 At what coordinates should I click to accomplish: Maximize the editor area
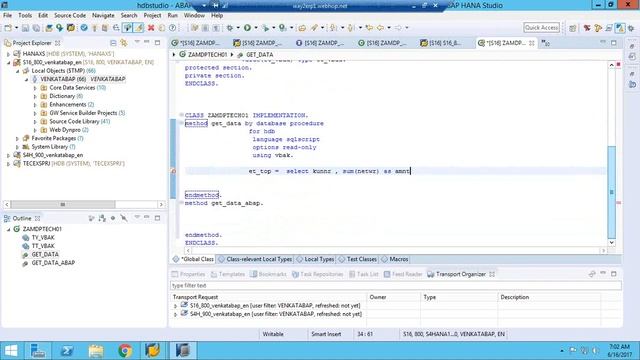pyautogui.click(x=614, y=42)
